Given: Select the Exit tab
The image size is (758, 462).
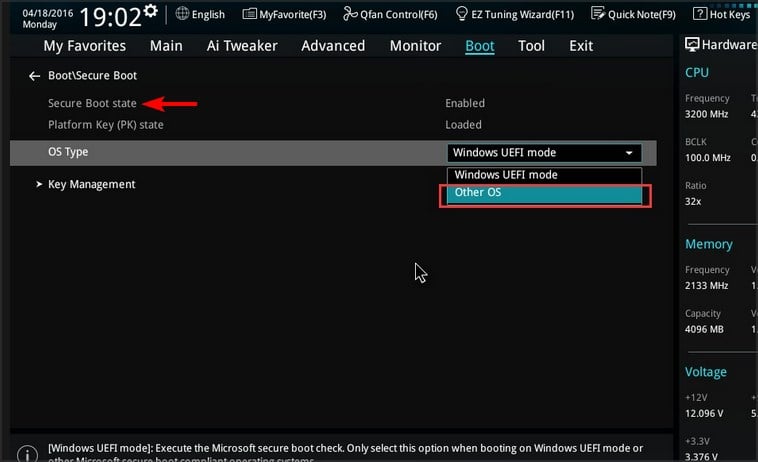Looking at the screenshot, I should pos(580,46).
